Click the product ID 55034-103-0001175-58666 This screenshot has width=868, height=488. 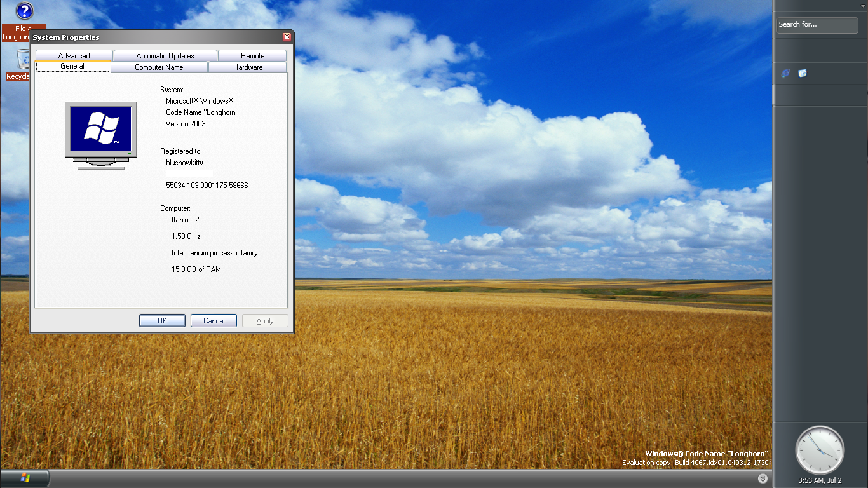[207, 186]
